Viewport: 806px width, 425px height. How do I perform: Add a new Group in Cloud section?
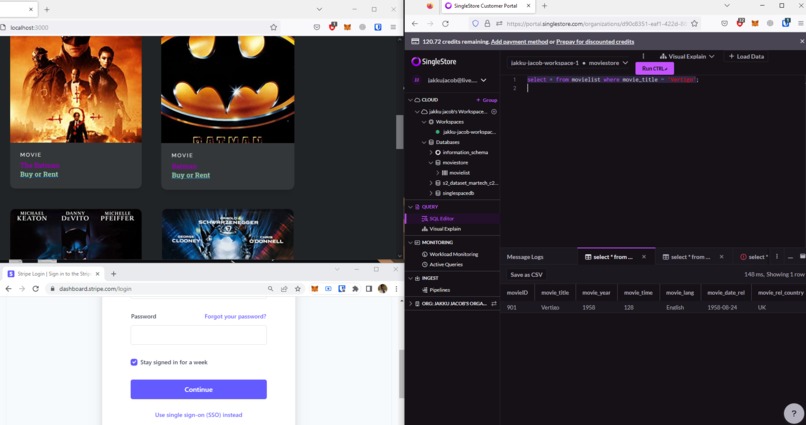click(486, 100)
